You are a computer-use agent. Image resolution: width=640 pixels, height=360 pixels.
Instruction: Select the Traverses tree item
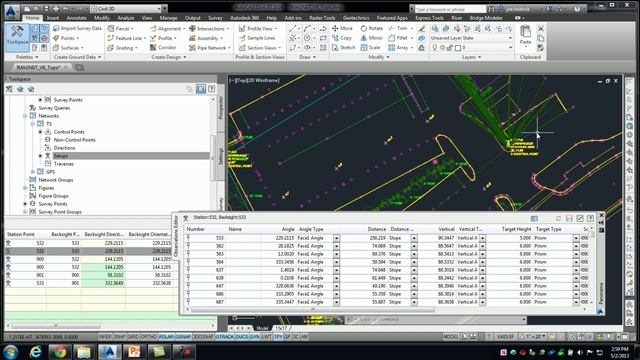point(64,164)
